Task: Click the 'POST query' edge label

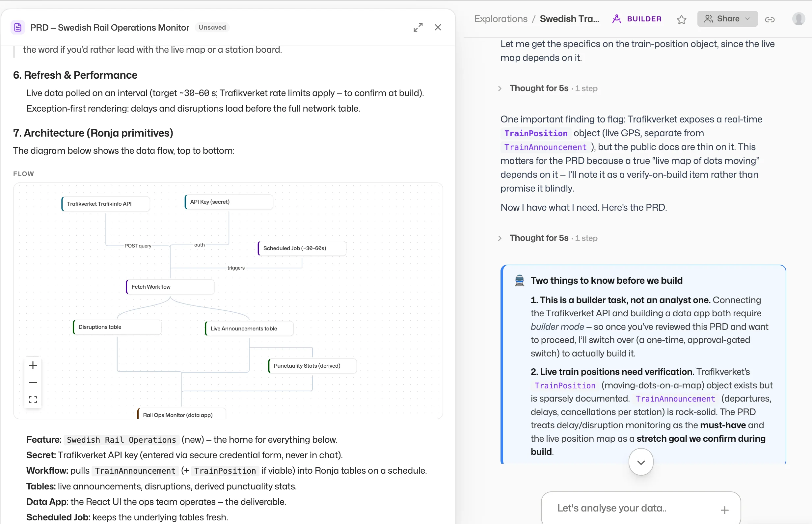Action: (x=138, y=246)
